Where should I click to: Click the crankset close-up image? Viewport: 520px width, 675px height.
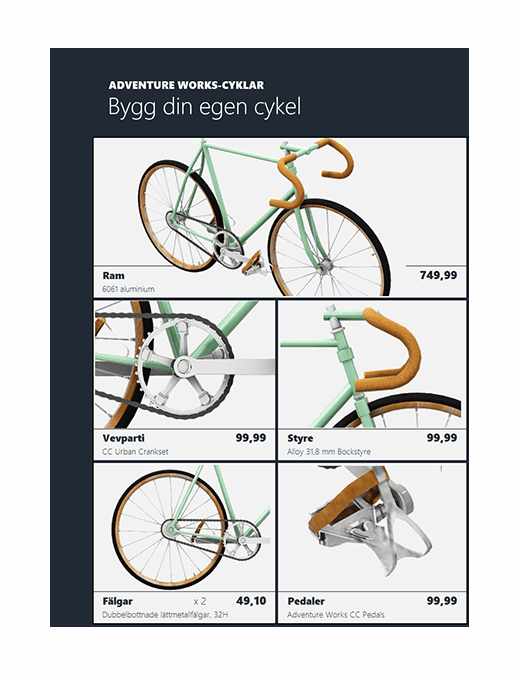(185, 364)
